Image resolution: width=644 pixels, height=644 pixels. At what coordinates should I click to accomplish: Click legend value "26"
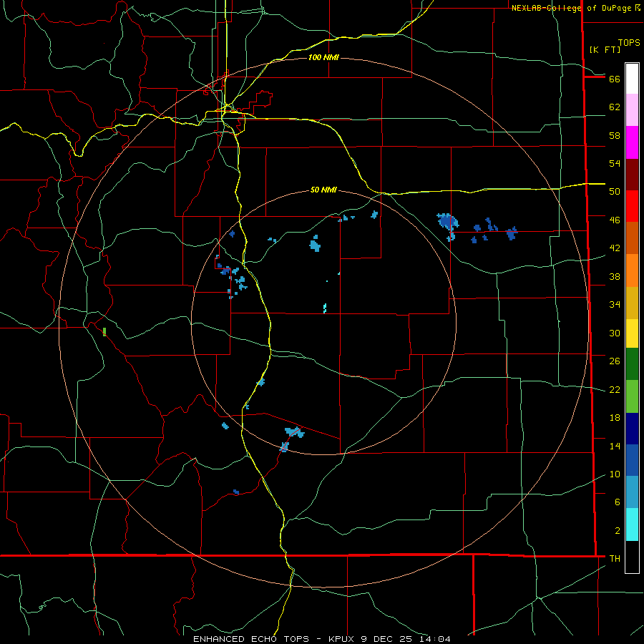pyautogui.click(x=615, y=361)
